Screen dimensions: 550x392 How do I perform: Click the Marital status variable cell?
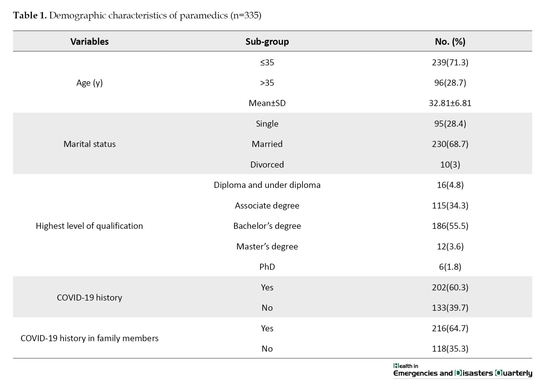89,144
